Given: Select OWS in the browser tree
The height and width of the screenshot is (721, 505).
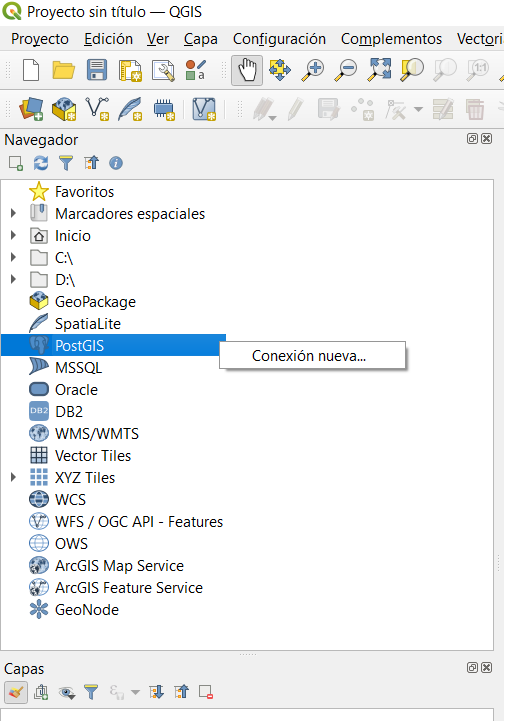Looking at the screenshot, I should click(71, 544).
